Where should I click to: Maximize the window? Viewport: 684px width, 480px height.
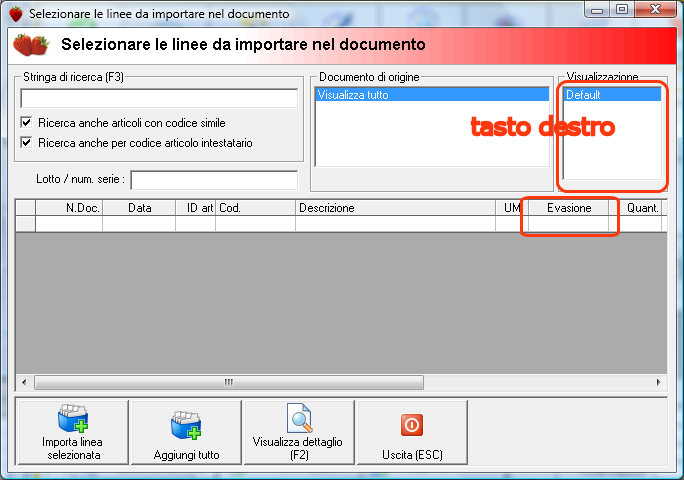(x=622, y=10)
